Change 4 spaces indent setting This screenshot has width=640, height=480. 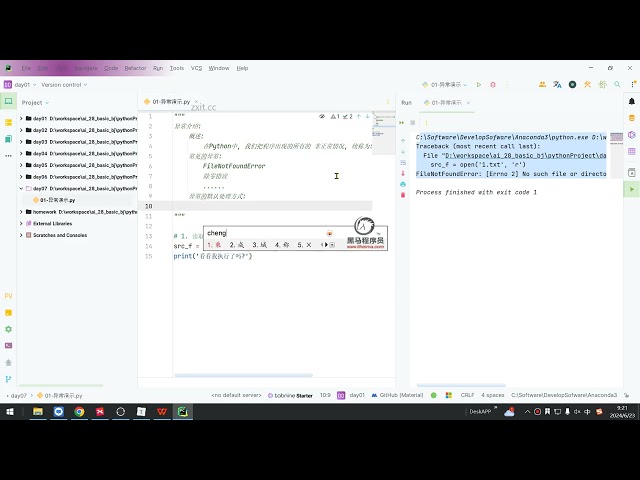click(493, 395)
